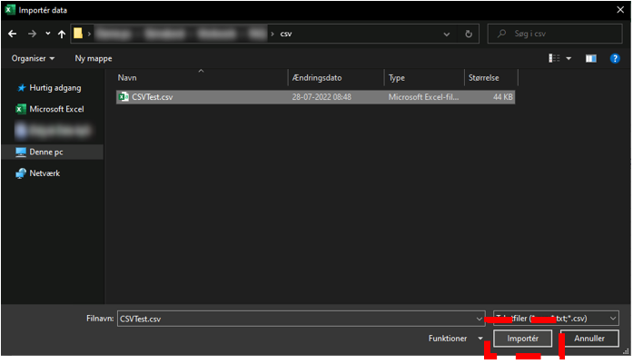Toggle the preview pane icon
The image size is (633, 364).
click(590, 58)
